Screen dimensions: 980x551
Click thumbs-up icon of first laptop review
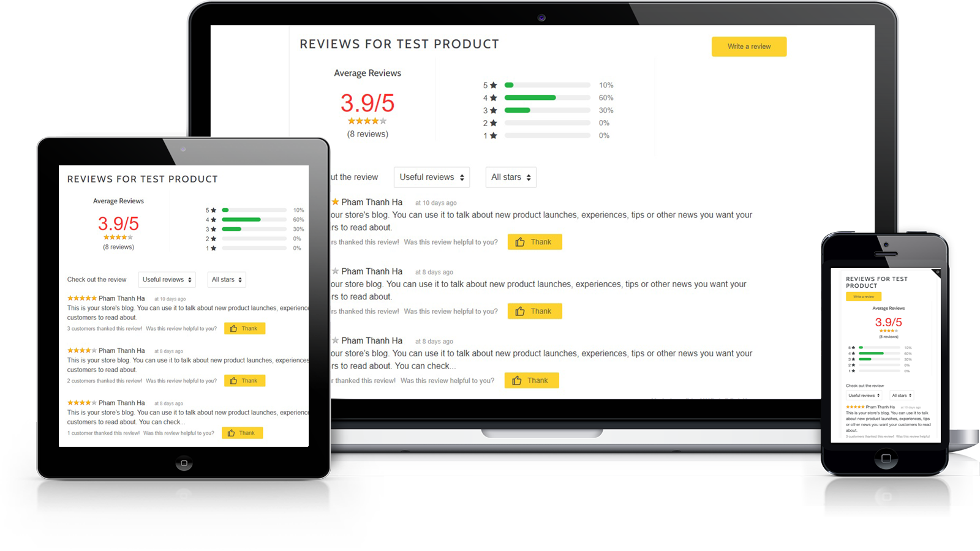pyautogui.click(x=520, y=242)
